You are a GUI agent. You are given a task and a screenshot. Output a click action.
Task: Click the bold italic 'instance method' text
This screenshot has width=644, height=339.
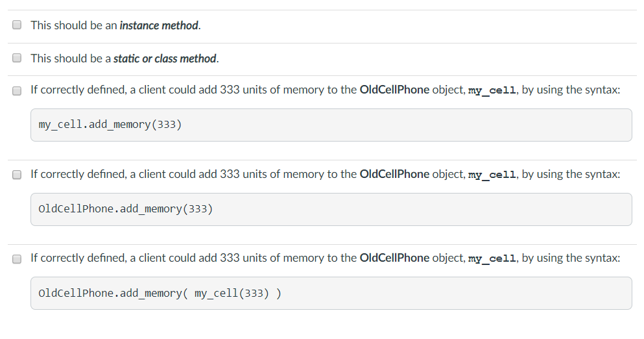pyautogui.click(x=159, y=25)
